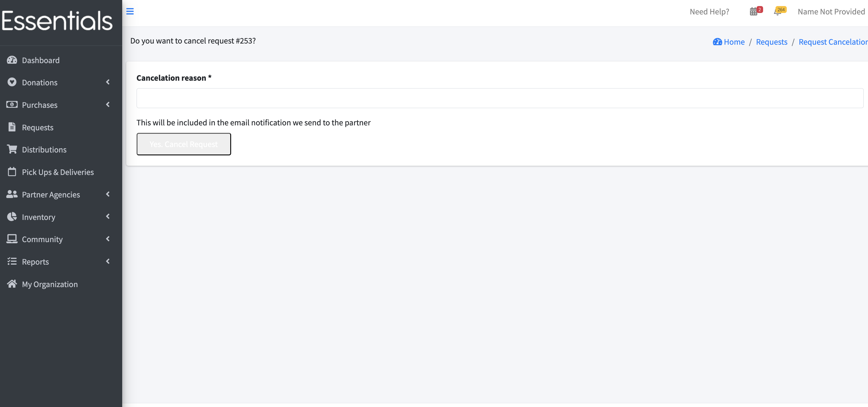
Task: Click the Home breadcrumb gauge icon
Action: pos(717,42)
